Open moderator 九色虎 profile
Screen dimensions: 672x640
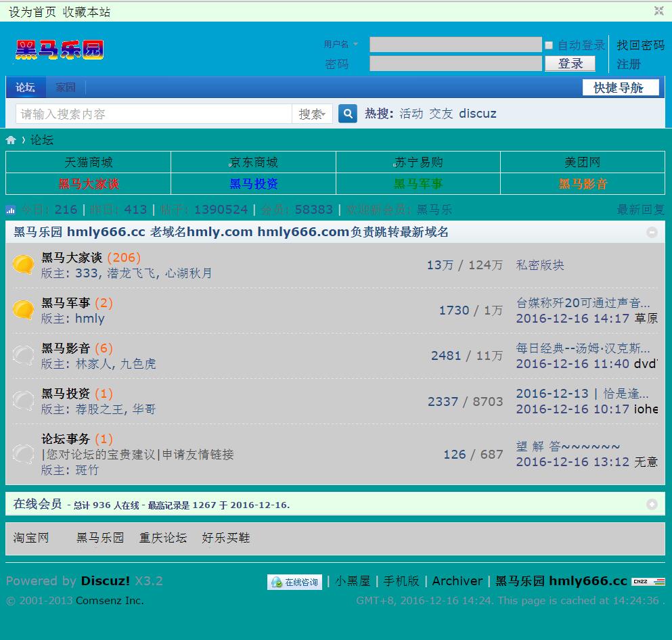click(x=138, y=364)
